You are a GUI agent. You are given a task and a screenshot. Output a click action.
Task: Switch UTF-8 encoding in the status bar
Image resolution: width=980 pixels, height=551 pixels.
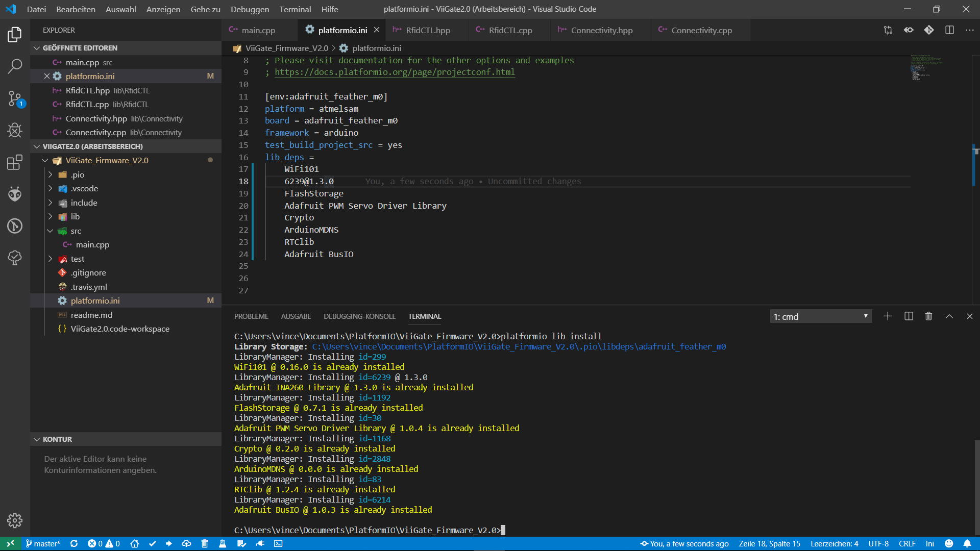tap(879, 543)
